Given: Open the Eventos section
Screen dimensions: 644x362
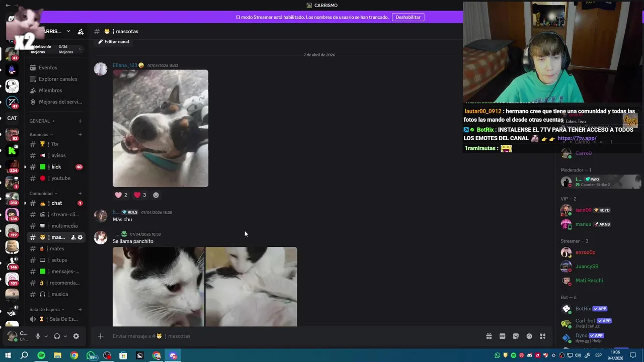Looking at the screenshot, I should [x=48, y=67].
